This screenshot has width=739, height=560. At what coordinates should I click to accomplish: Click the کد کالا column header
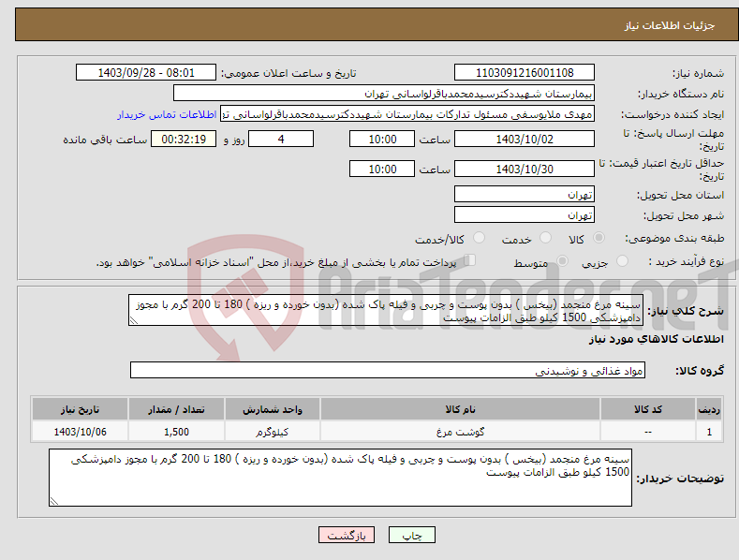648,409
